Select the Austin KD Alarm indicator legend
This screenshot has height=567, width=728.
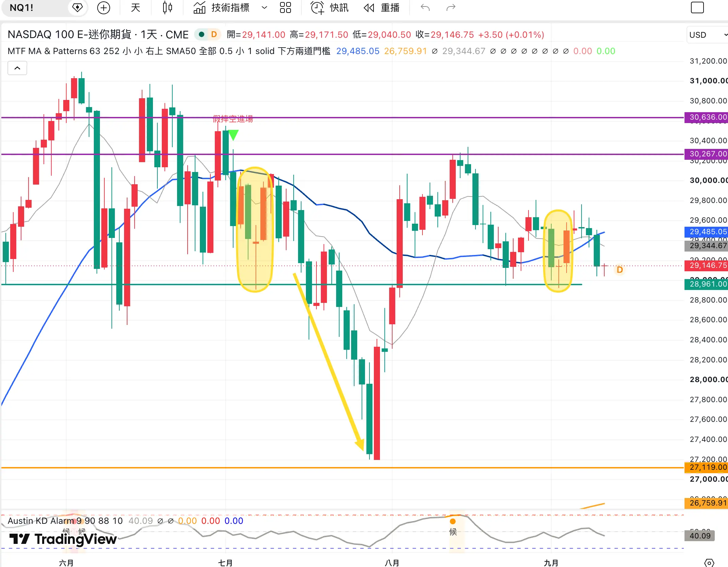click(x=65, y=521)
